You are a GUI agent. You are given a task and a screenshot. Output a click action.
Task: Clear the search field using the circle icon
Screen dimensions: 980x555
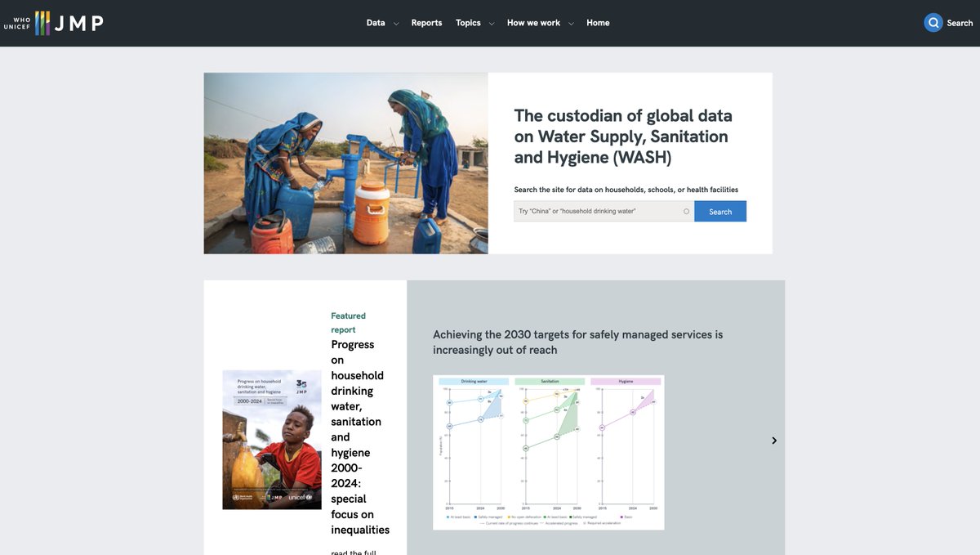[686, 212]
